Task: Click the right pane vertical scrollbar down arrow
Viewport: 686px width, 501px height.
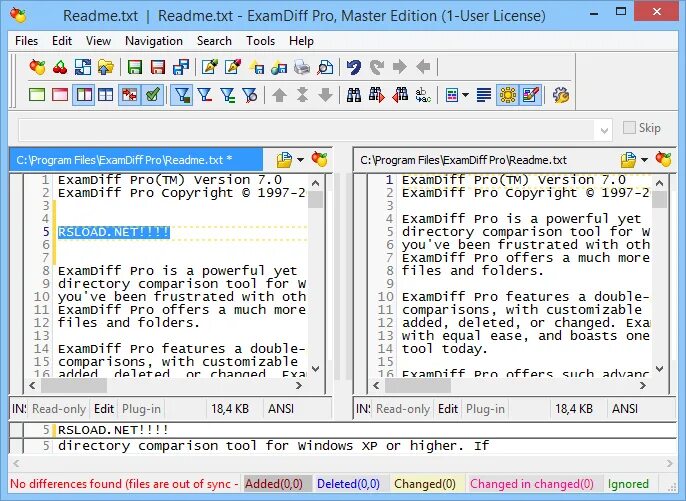Action: (659, 369)
